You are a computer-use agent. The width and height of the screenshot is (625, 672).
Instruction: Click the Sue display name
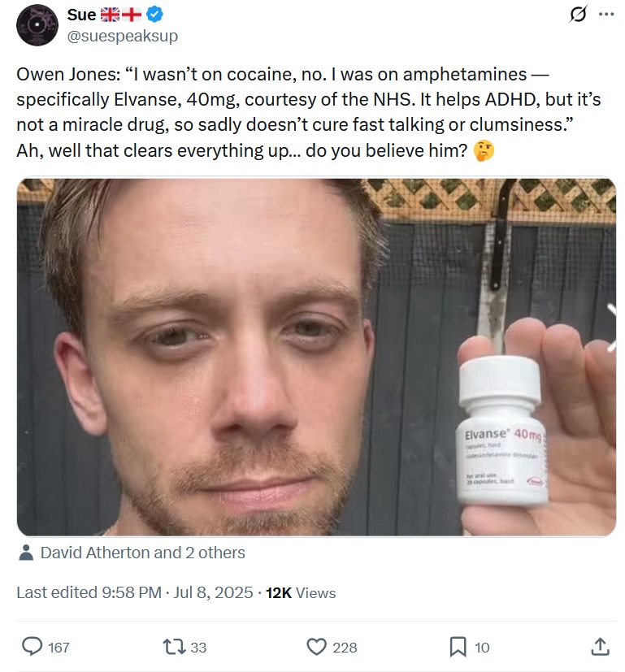tap(81, 15)
